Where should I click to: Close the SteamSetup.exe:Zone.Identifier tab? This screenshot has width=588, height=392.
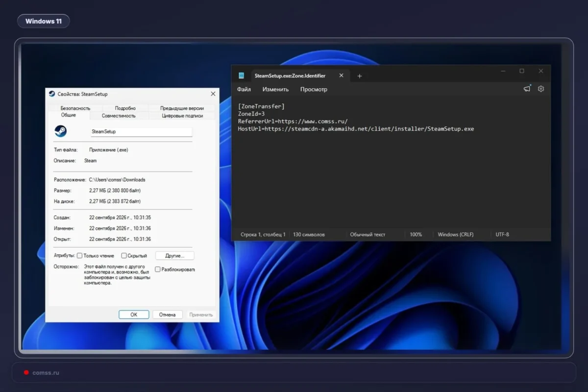[342, 75]
